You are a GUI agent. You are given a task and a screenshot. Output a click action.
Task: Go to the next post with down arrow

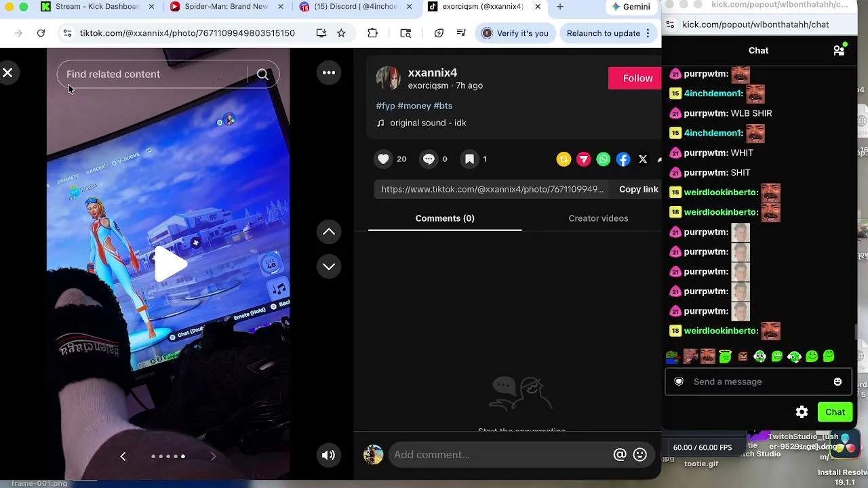pyautogui.click(x=329, y=266)
